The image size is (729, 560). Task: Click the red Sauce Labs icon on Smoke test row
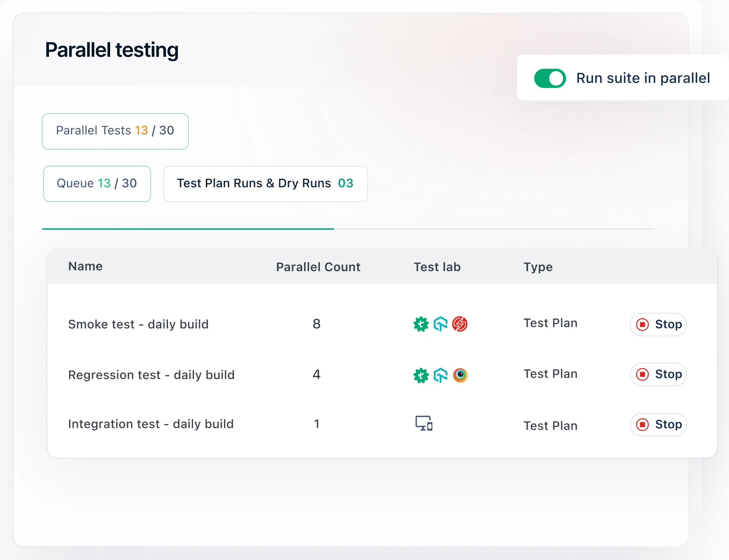click(x=458, y=324)
